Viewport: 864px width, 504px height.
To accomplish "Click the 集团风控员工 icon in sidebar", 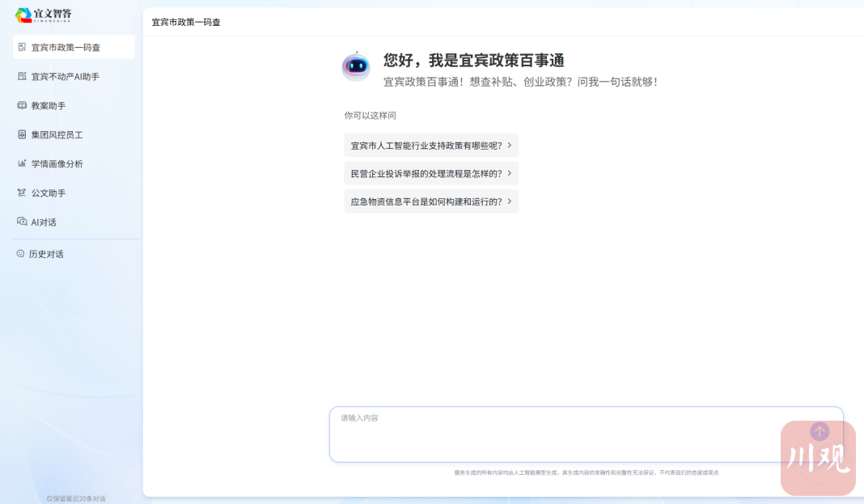I will click(22, 134).
